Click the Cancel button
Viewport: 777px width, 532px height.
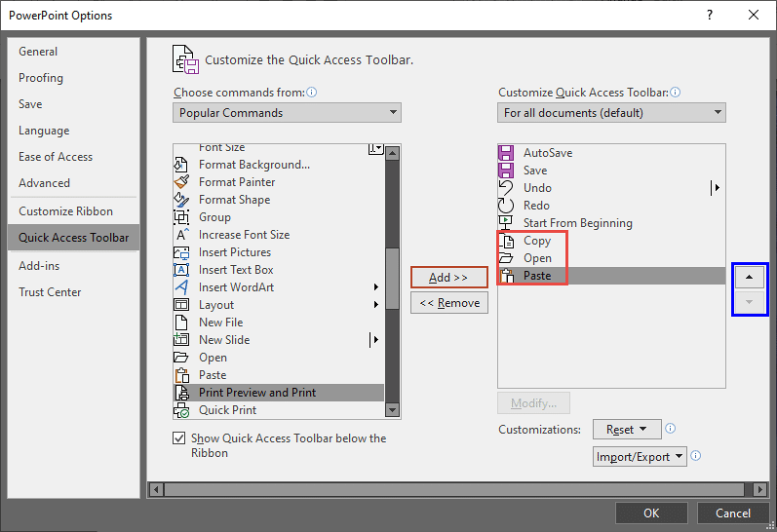(x=733, y=513)
